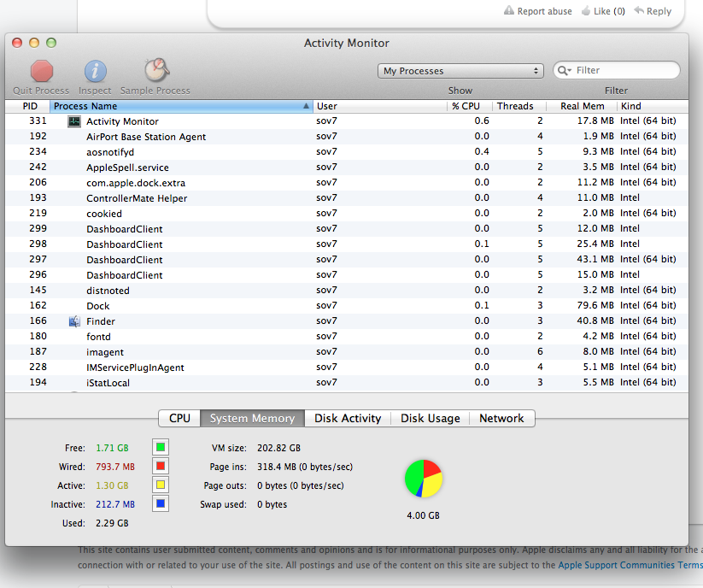Viewport: 703px width, 588px height.
Task: Select DashboardClient with PID 297
Action: click(x=347, y=259)
